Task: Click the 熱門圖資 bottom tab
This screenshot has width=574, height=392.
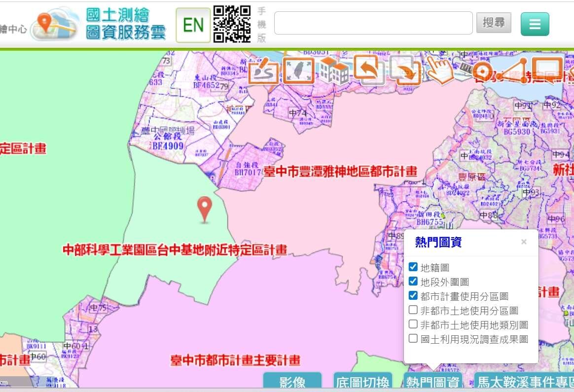Action: point(433,381)
